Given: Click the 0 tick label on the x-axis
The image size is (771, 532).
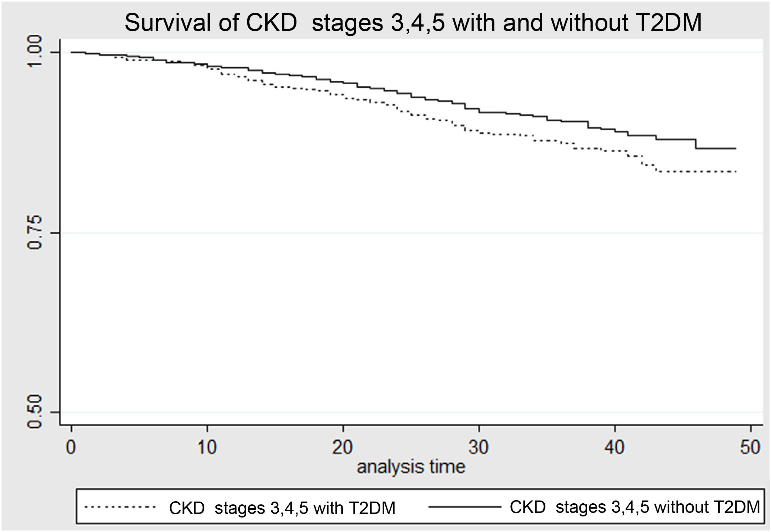Looking at the screenshot, I should click(71, 447).
